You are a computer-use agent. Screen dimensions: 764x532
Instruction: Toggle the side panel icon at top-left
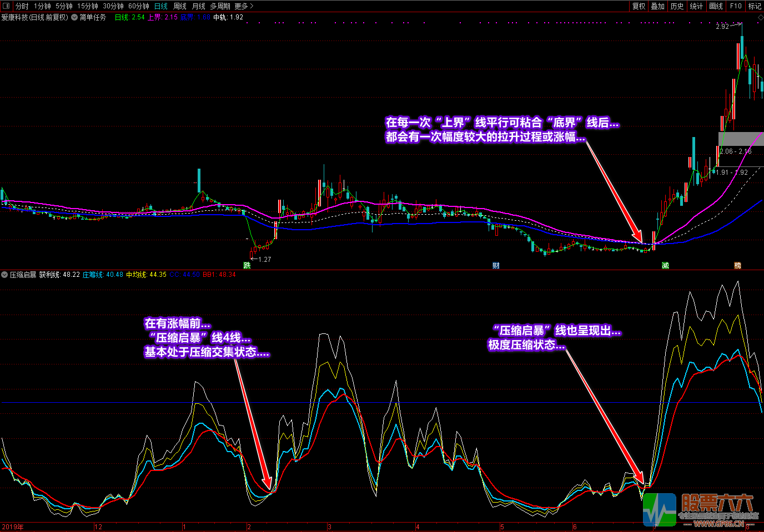pyautogui.click(x=6, y=6)
